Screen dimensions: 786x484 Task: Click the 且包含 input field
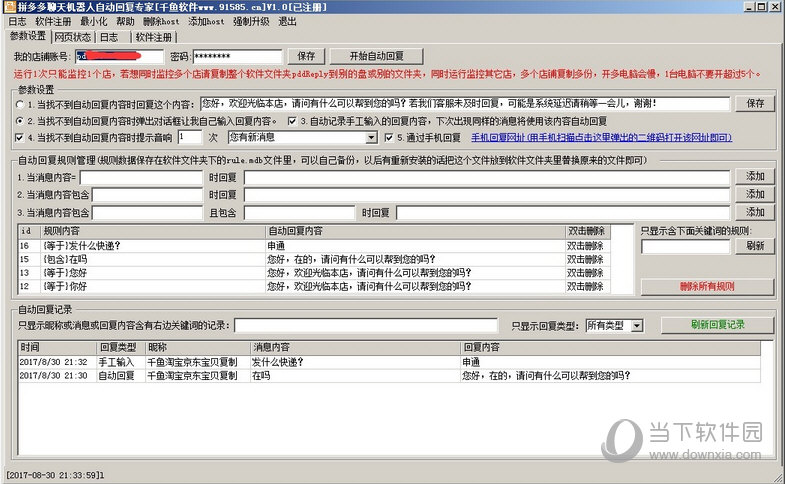click(x=299, y=212)
